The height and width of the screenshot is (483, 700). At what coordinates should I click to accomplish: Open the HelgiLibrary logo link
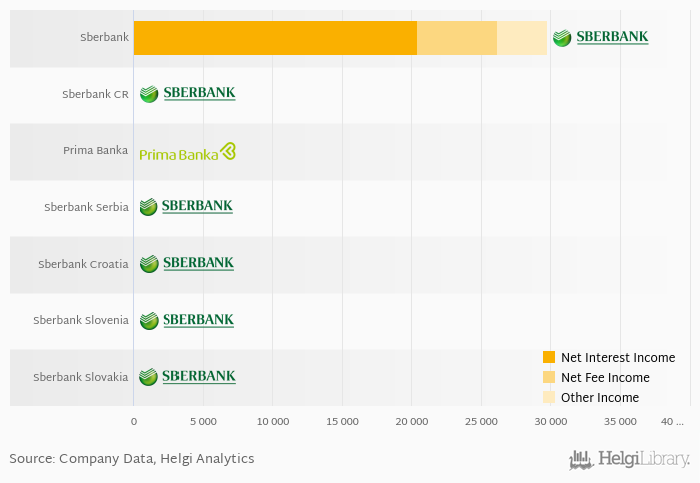629,460
